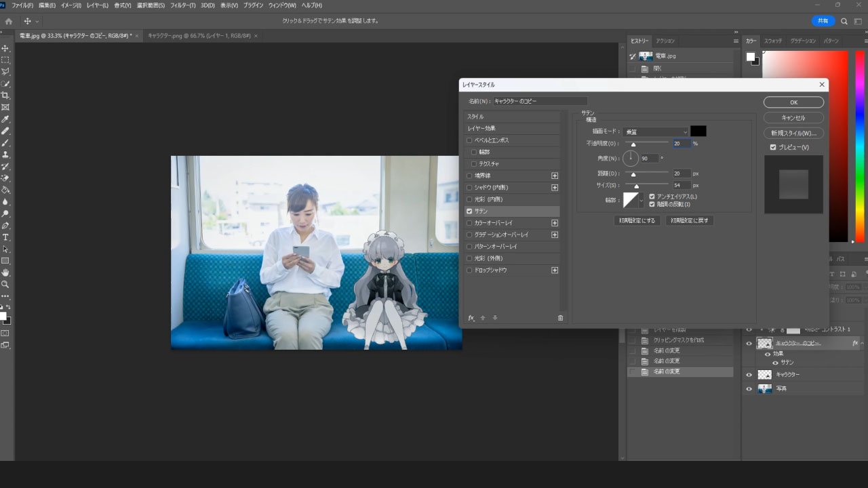Switch to the アクション panel tab
This screenshot has width=868, height=488.
coord(665,41)
